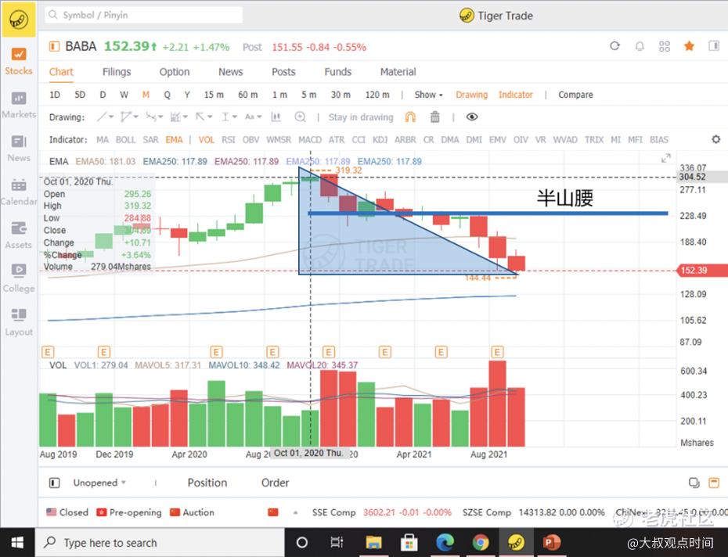Open Microsoft Edge from the taskbar

click(x=445, y=542)
